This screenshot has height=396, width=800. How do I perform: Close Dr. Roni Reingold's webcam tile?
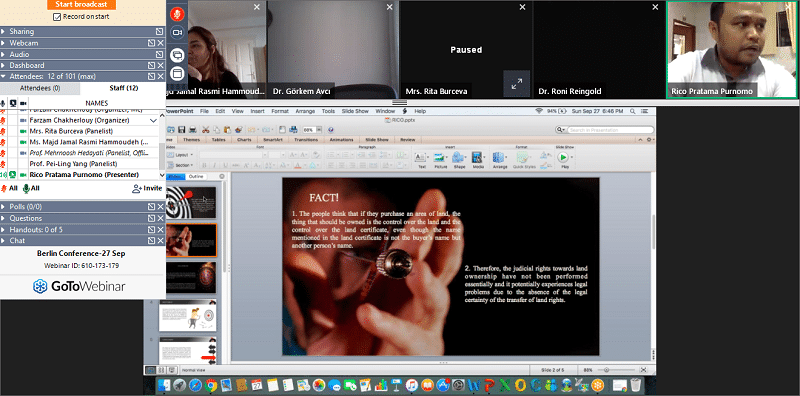pos(655,7)
